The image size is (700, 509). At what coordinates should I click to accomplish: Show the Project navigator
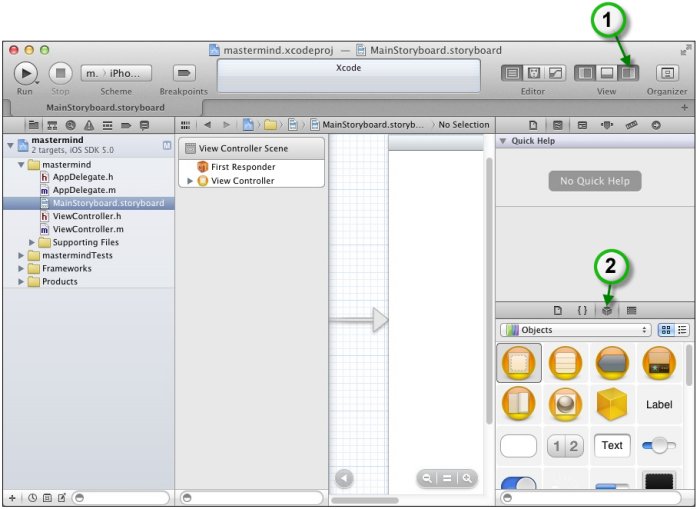[33, 125]
